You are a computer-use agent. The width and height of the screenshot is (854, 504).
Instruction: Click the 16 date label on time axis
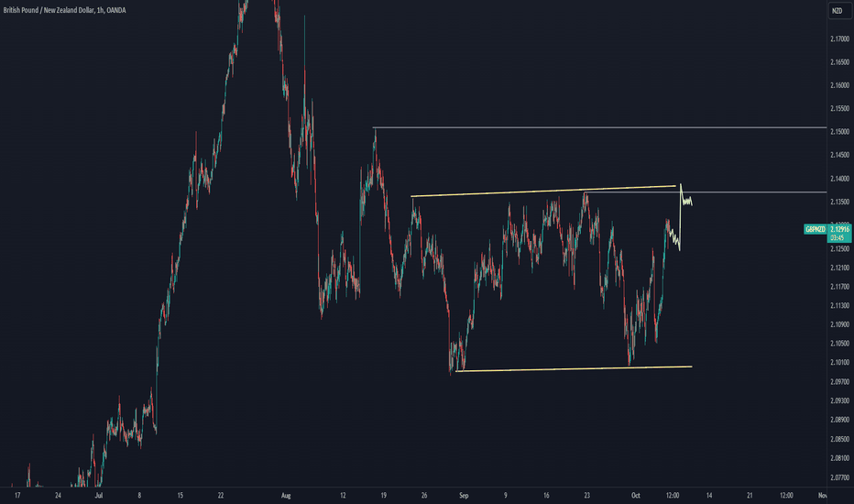(546, 495)
